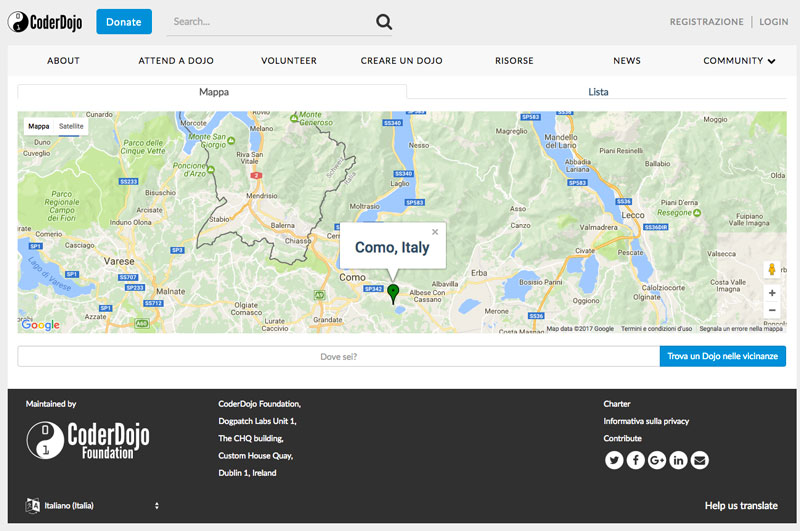Click the blue Donate button

coord(124,22)
